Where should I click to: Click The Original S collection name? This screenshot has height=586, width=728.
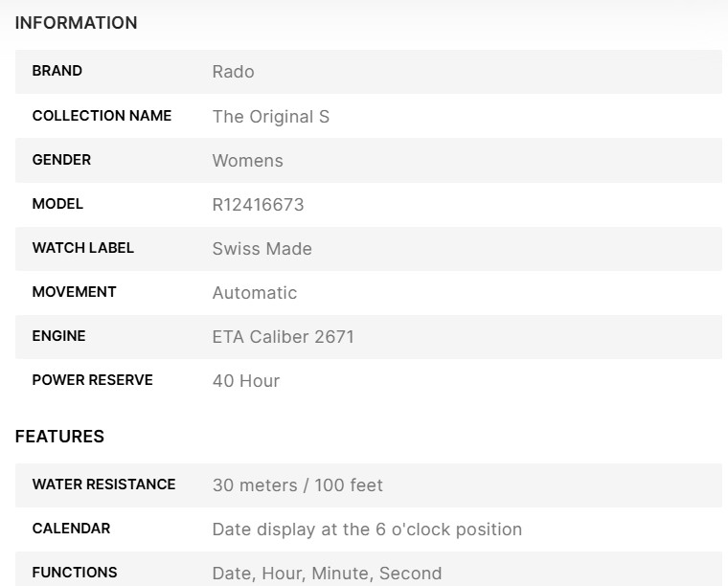270,117
